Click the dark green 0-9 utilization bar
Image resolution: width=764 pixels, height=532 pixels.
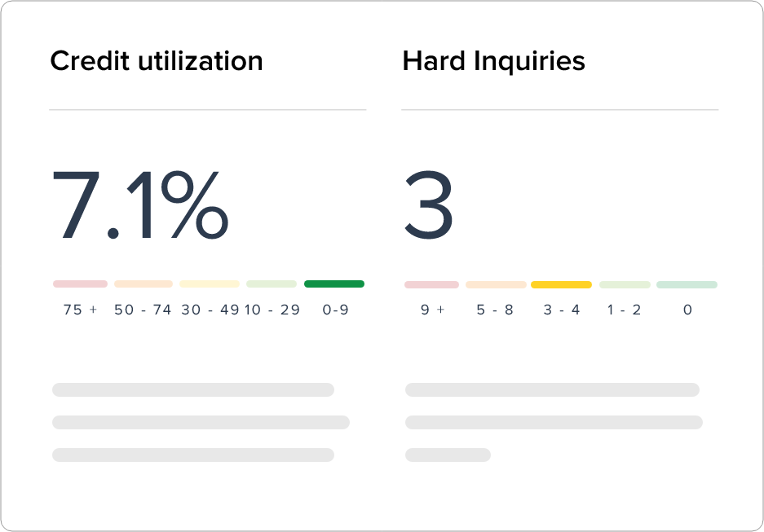[334, 284]
